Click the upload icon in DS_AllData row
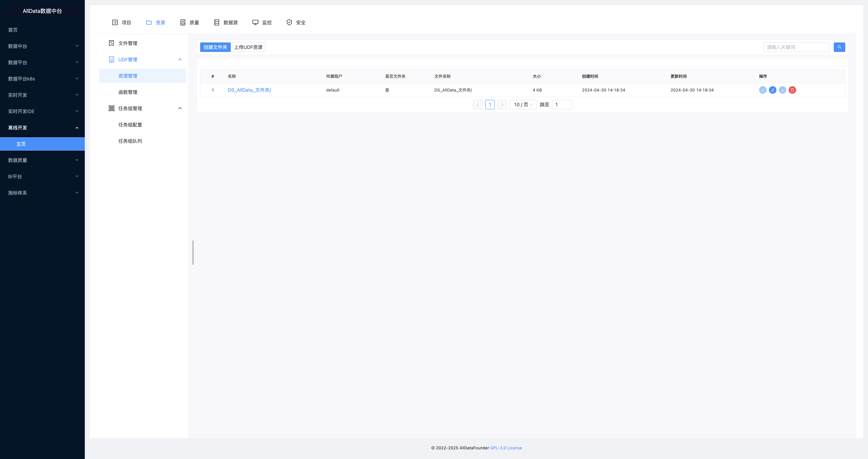 [763, 90]
